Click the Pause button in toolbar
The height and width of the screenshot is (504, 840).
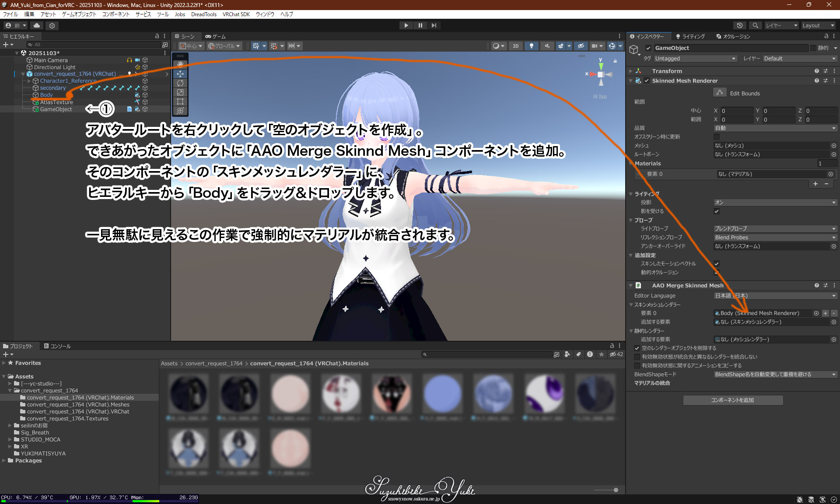[x=420, y=25]
